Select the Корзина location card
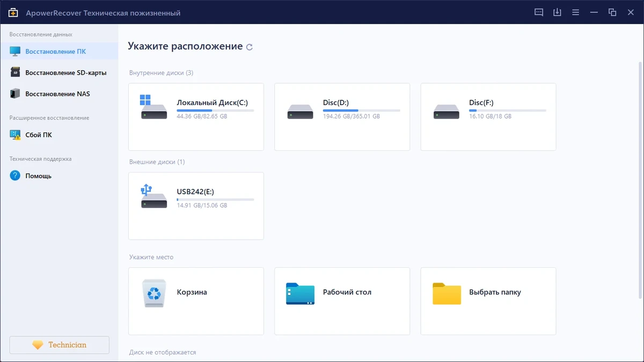This screenshot has height=362, width=644. pyautogui.click(x=196, y=301)
